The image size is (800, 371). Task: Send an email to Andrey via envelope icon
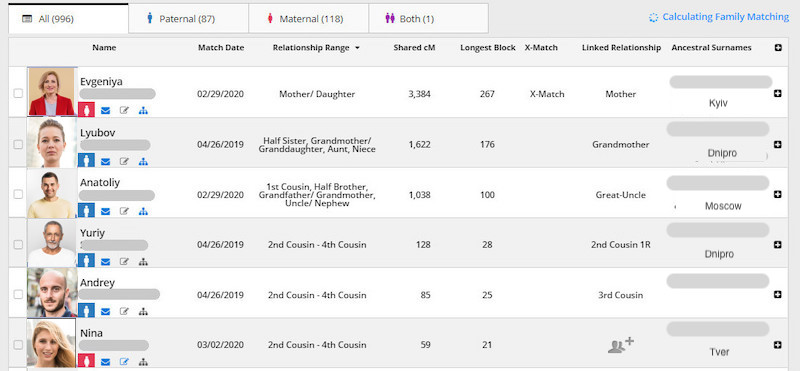coord(106,311)
